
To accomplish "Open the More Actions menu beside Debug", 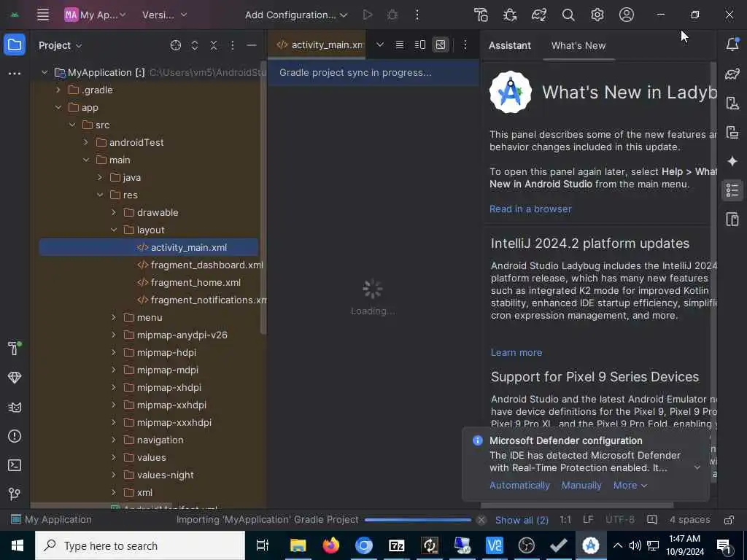I will click(417, 15).
